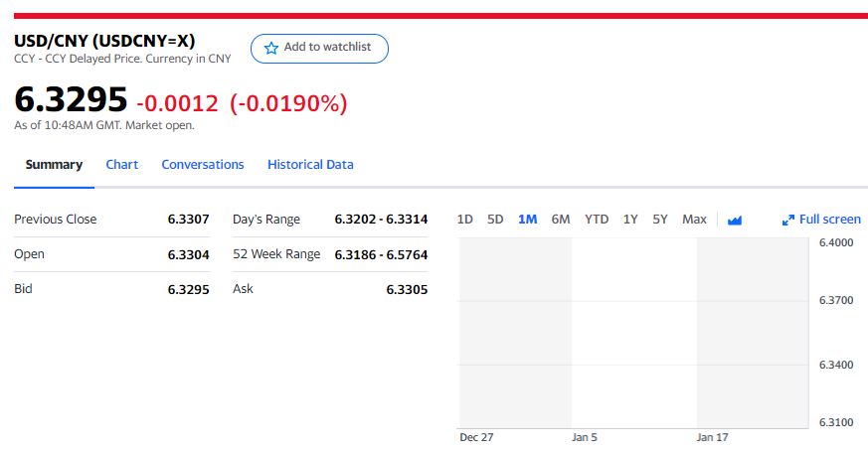The height and width of the screenshot is (454, 868).
Task: Select the 1D chart range
Action: point(464,220)
